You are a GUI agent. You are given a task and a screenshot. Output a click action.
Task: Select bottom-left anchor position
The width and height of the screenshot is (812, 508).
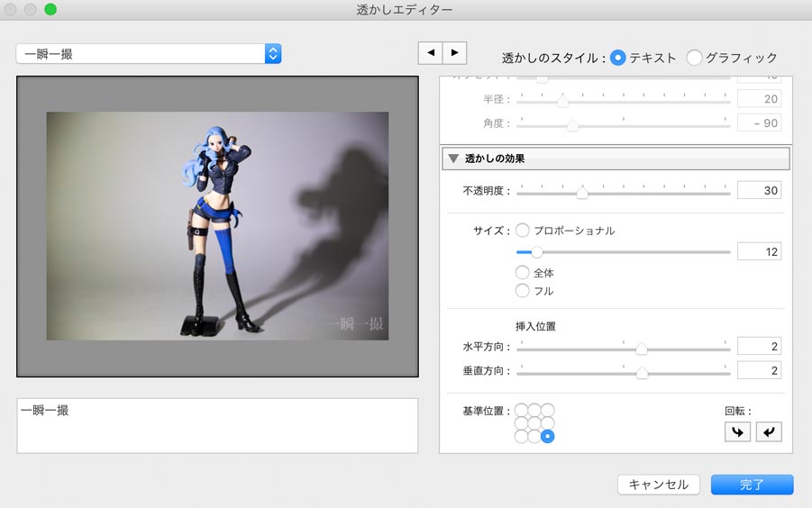point(522,437)
